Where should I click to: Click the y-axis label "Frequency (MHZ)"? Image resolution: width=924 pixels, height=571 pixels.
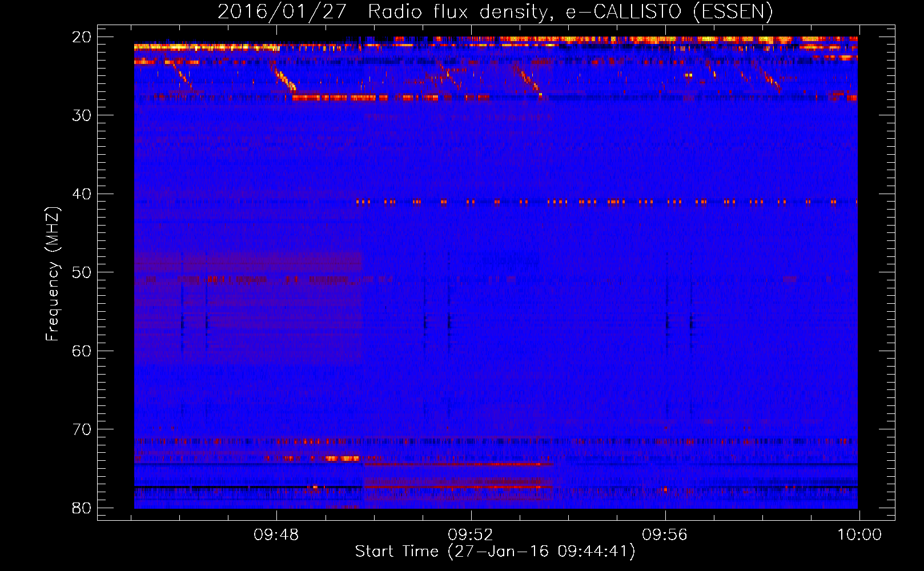[x=53, y=274]
